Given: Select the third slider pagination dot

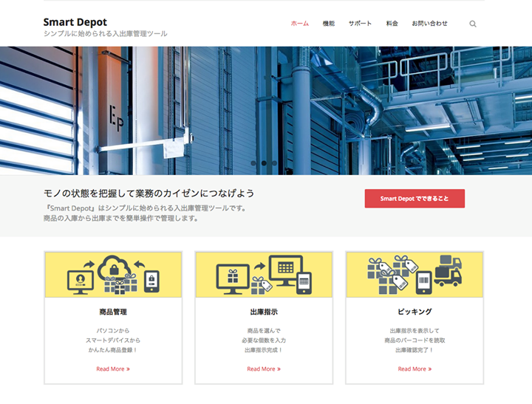Looking at the screenshot, I should point(274,163).
